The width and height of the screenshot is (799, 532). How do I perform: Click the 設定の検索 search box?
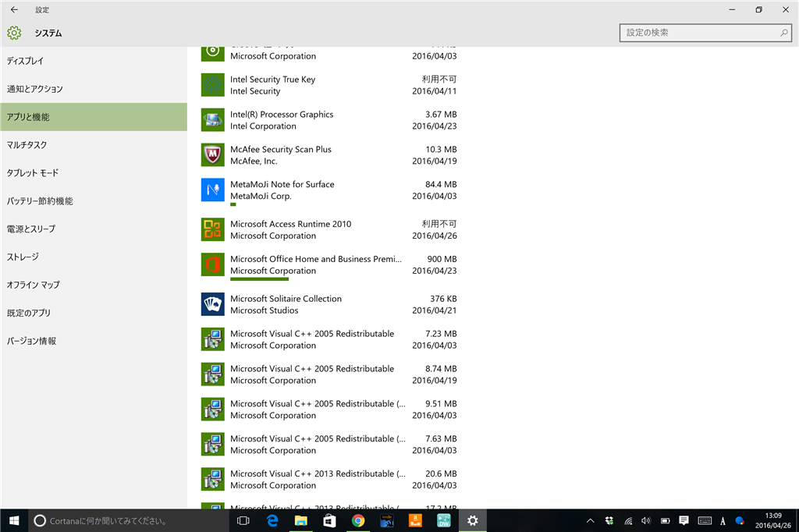pos(705,33)
